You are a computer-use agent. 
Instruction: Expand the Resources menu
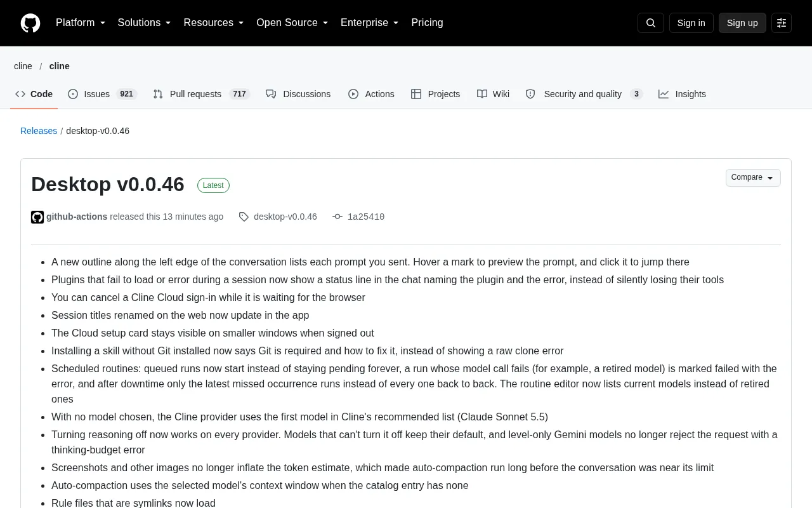pos(214,23)
